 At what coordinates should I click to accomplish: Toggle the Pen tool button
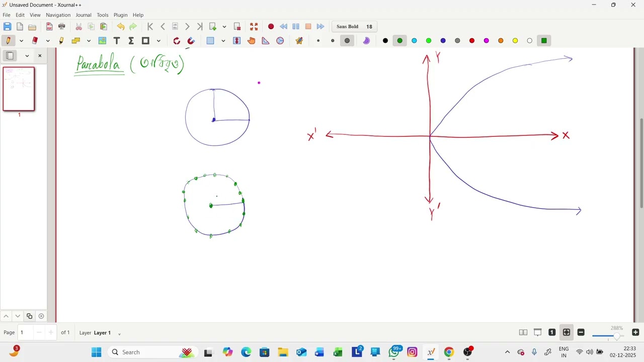coord(8,41)
